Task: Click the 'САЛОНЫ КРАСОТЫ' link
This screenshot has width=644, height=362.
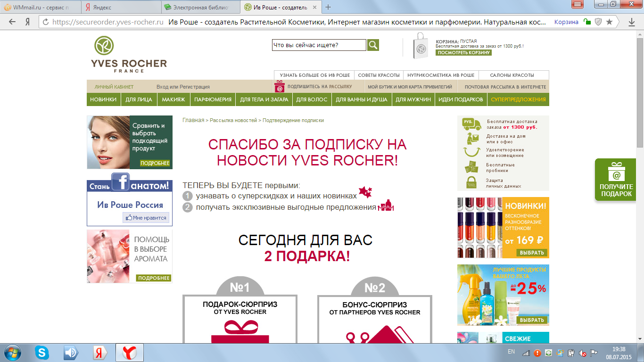Action: pos(512,75)
